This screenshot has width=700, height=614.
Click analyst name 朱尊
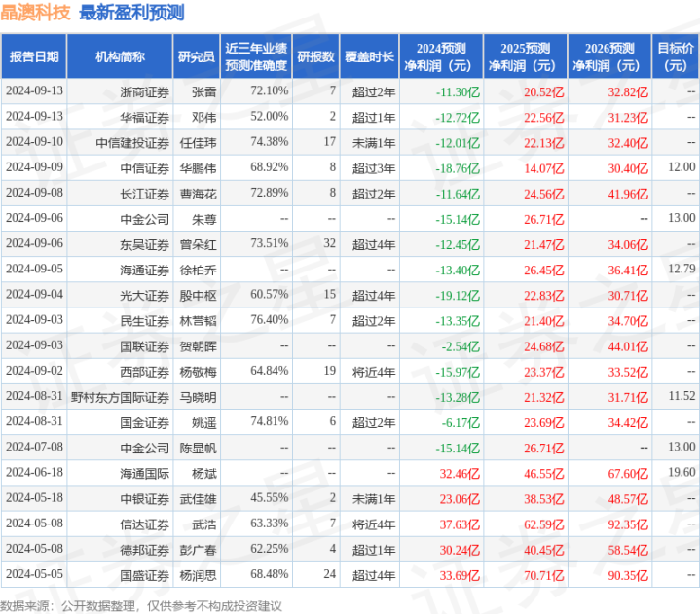pyautogui.click(x=204, y=219)
